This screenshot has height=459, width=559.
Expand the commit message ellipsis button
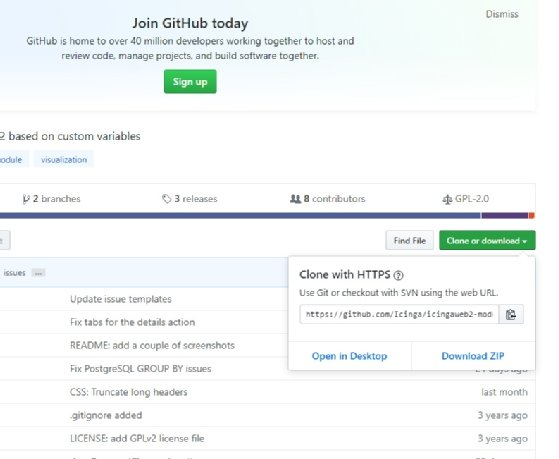38,273
